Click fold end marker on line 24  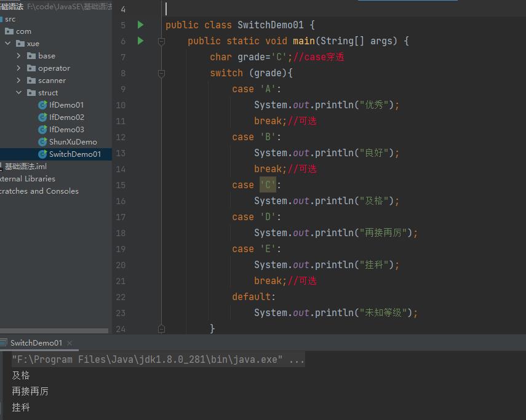click(161, 329)
